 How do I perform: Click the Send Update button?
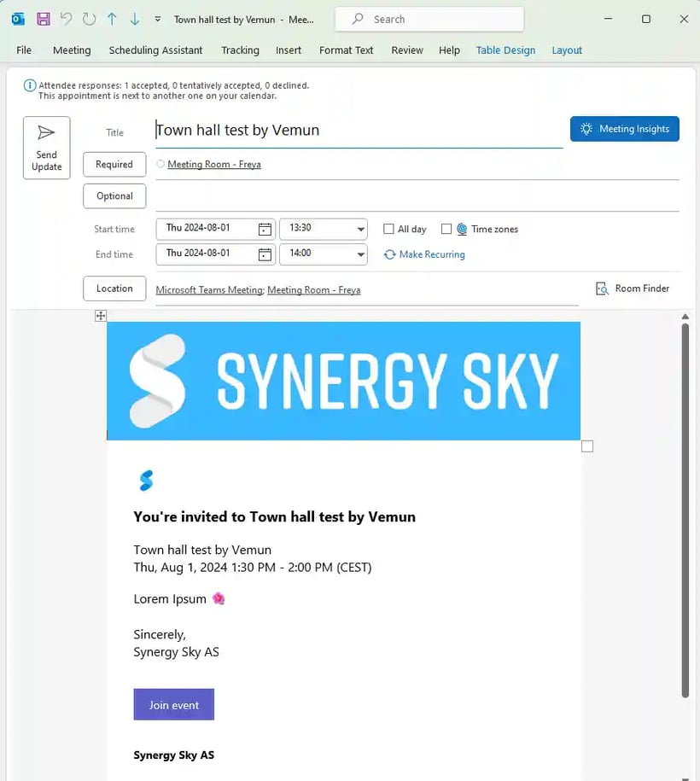[46, 148]
